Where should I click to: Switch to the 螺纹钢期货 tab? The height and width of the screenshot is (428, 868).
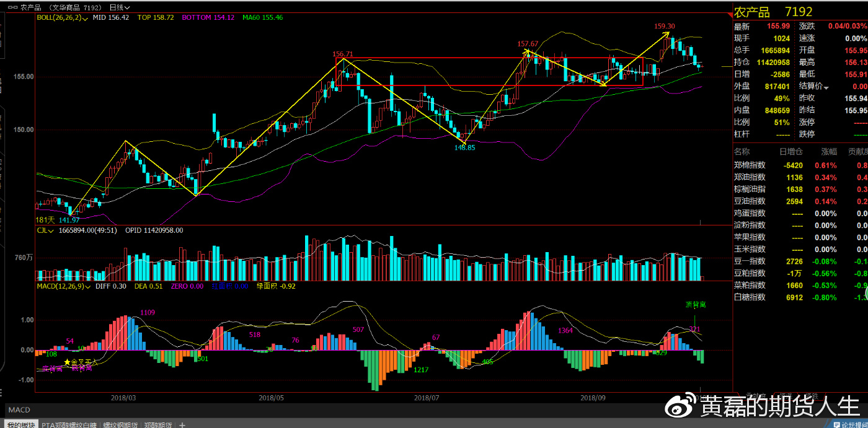[120, 425]
